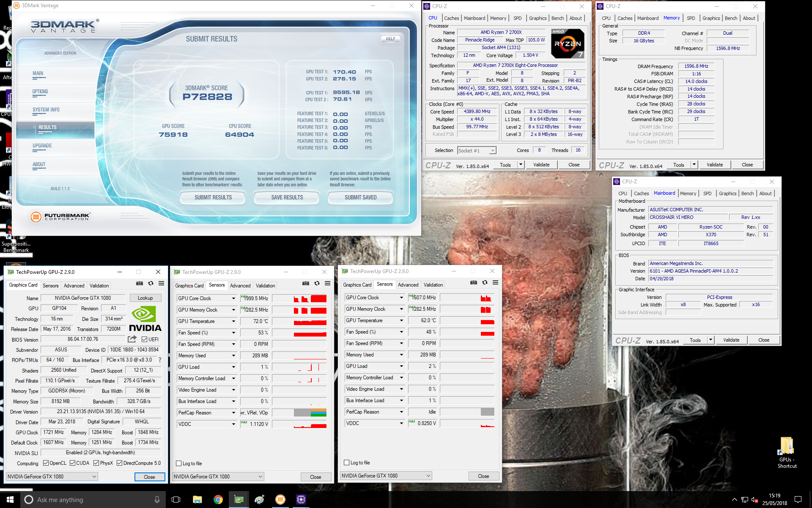Viewport: 812px width, 508px height.
Task: Click refresh icon in right GPU-Z window
Action: point(485,282)
